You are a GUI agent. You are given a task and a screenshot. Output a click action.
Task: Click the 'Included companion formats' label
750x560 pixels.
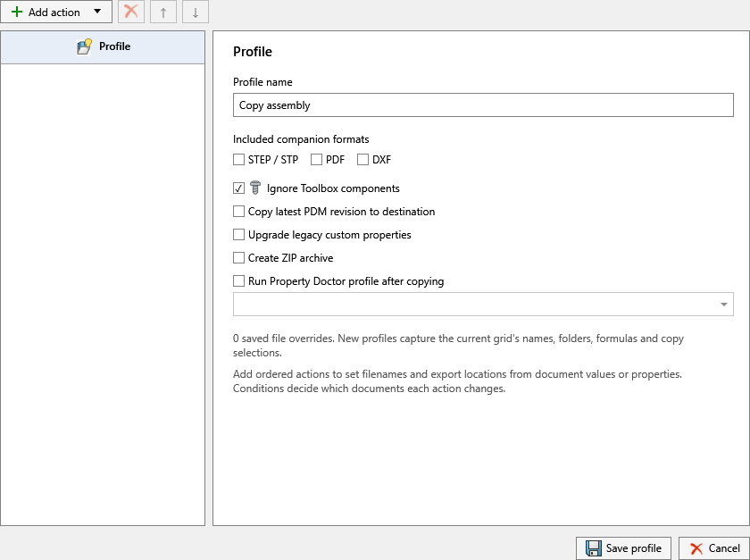point(301,139)
